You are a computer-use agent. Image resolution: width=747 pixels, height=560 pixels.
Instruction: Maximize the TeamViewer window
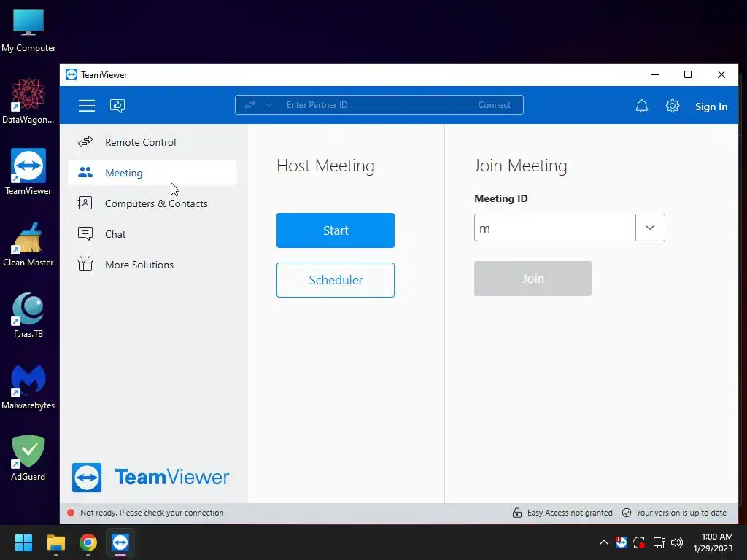(x=687, y=75)
